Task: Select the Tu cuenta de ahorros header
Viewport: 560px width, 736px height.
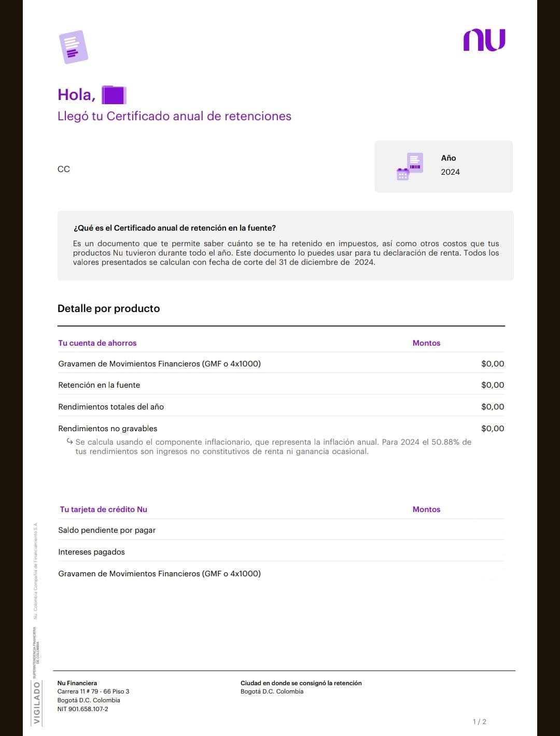Action: coord(97,343)
